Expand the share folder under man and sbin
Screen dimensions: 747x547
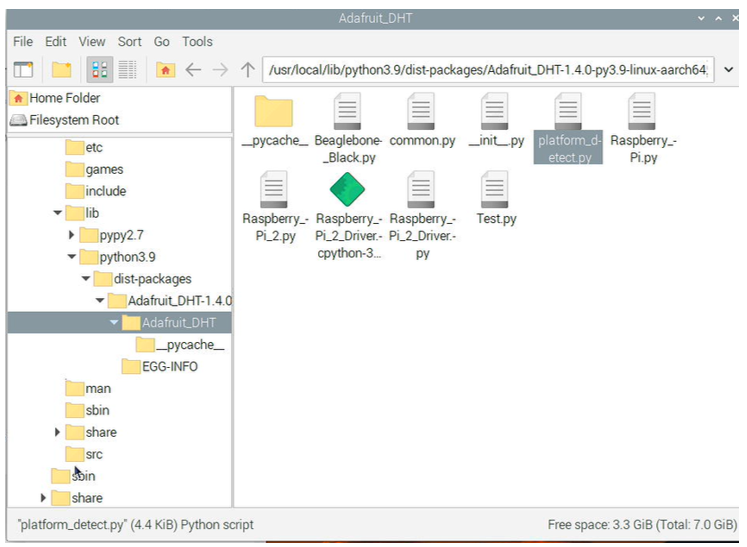point(57,432)
